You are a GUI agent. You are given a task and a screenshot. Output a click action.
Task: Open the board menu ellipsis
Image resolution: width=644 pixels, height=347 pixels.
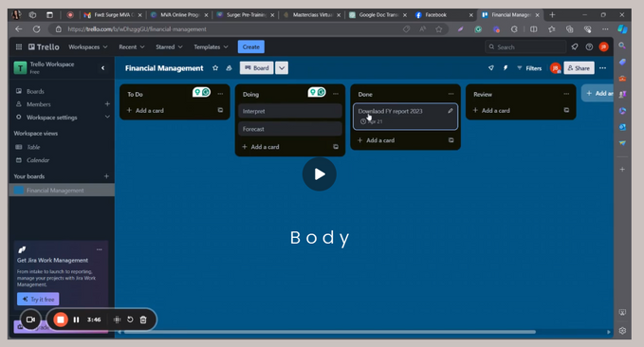click(x=602, y=68)
